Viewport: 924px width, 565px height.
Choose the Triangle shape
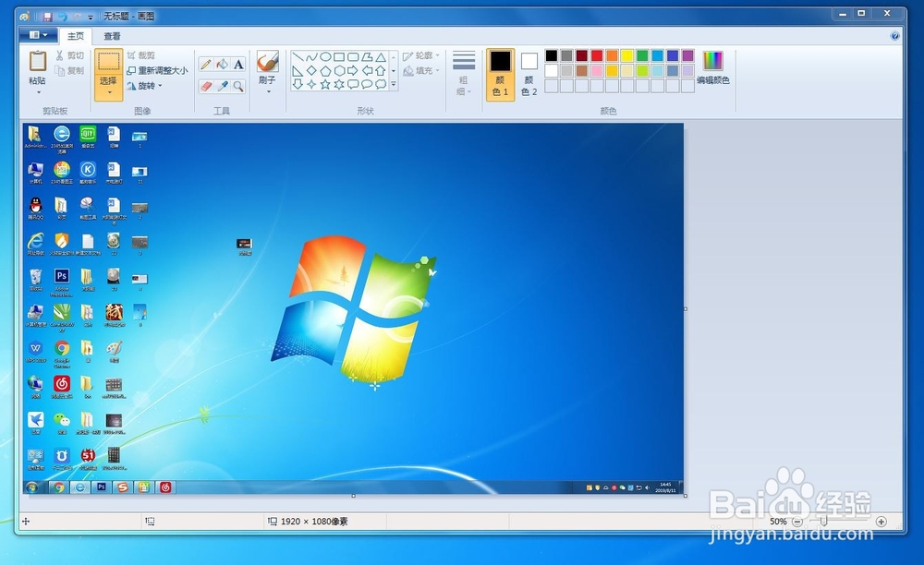coord(381,56)
